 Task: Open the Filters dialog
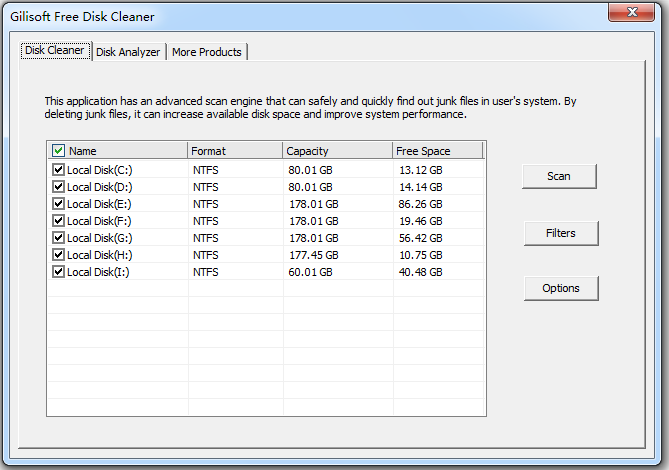pyautogui.click(x=560, y=233)
